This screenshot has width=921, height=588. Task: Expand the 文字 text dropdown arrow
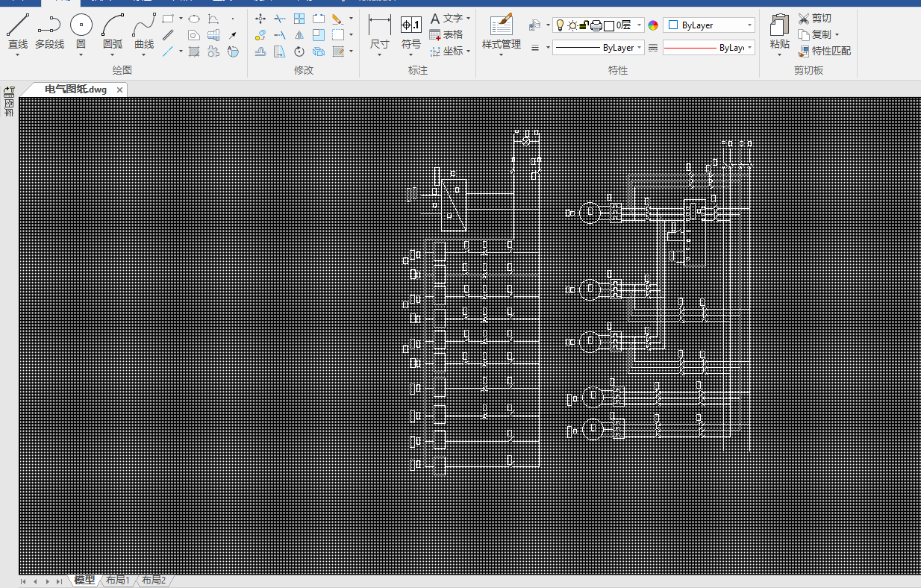pos(468,18)
